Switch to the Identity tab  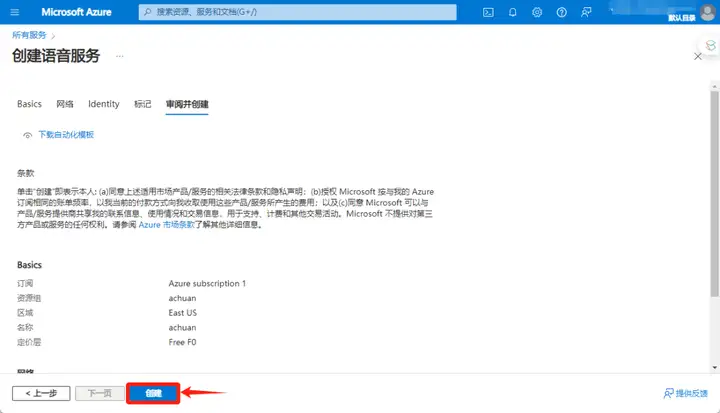104,104
